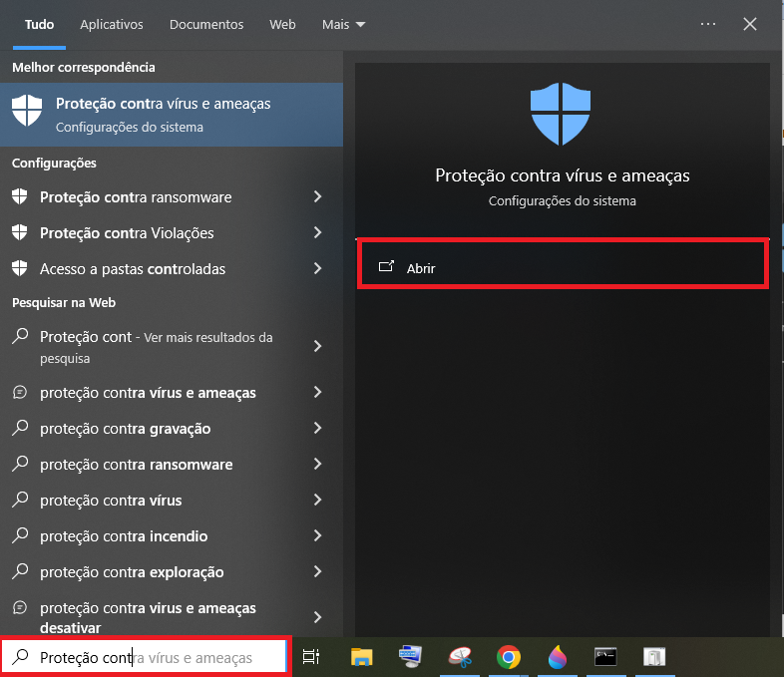Open Command Prompt from the taskbar
Image resolution: width=784 pixels, height=677 pixels.
605,656
